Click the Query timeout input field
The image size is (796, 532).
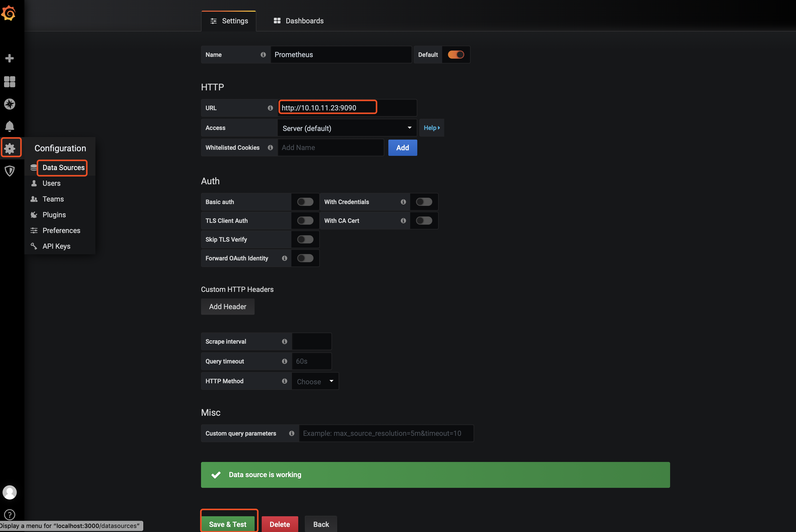click(311, 361)
